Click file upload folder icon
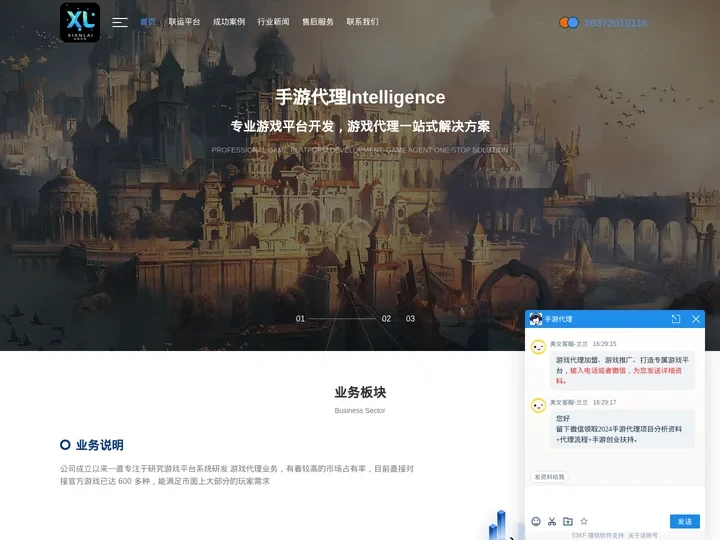 pos(568,521)
